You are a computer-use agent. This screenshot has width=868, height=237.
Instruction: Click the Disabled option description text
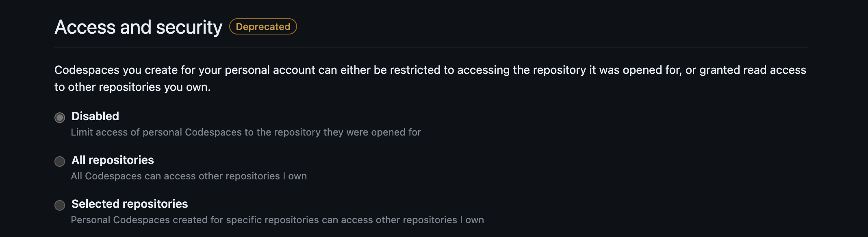pos(246,132)
